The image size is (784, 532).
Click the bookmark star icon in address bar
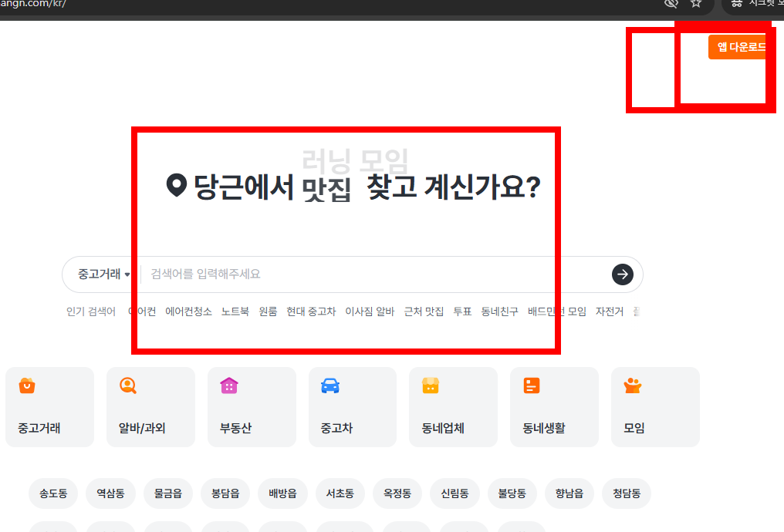click(695, 4)
